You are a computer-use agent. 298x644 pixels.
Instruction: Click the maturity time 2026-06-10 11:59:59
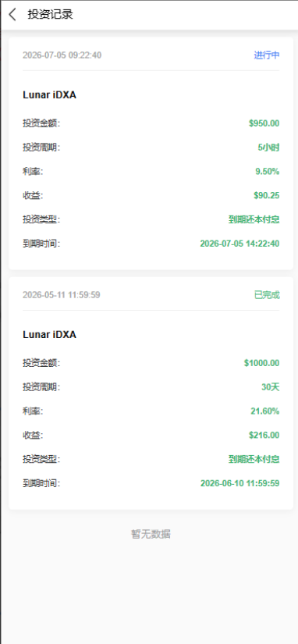tap(239, 483)
